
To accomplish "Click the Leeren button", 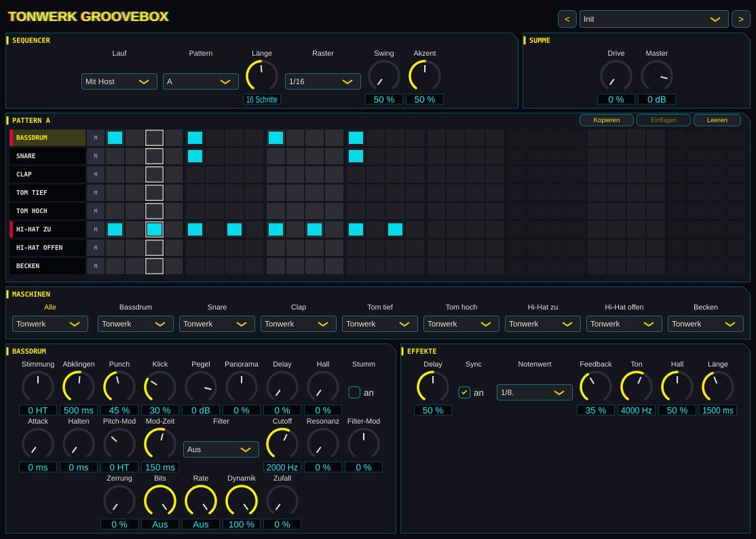I will [x=717, y=120].
